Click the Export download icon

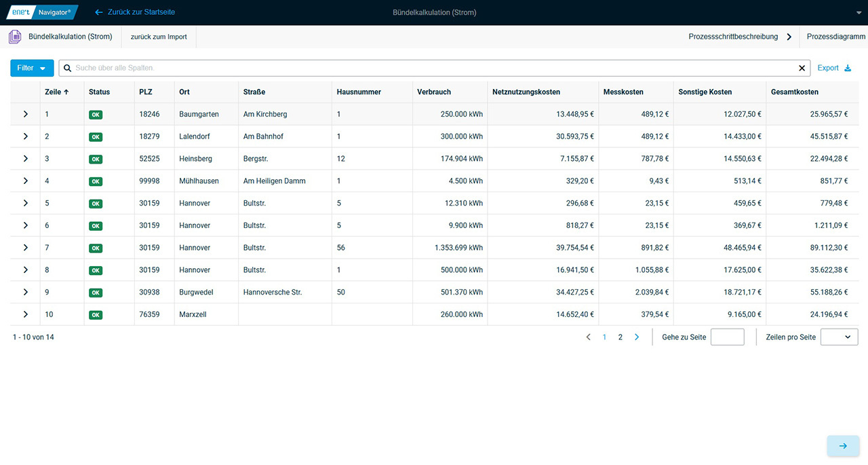(847, 68)
